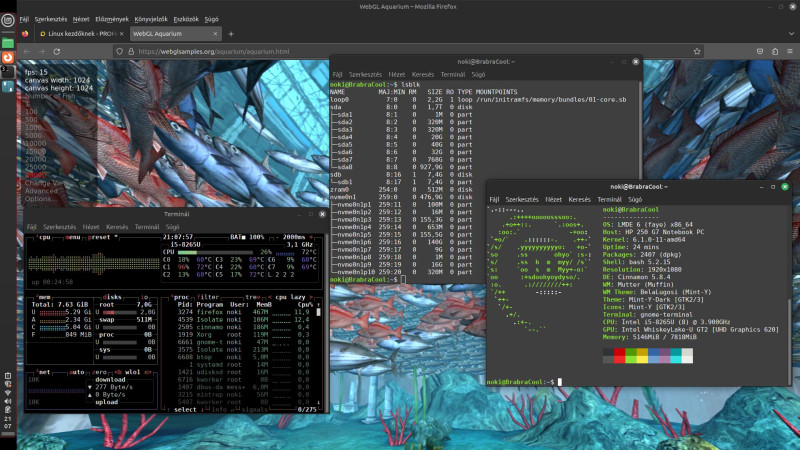The height and width of the screenshot is (450, 800).
Task: Select the WebGL Aquarium tab
Action: [174, 34]
